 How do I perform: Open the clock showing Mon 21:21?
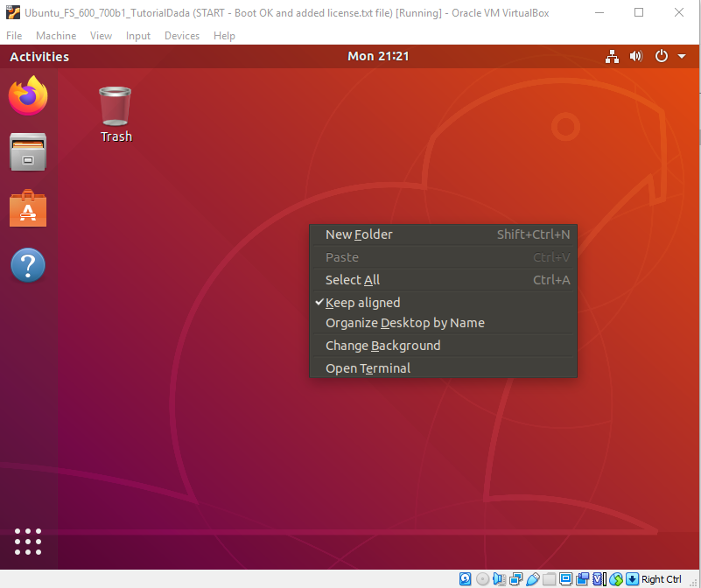(x=378, y=57)
